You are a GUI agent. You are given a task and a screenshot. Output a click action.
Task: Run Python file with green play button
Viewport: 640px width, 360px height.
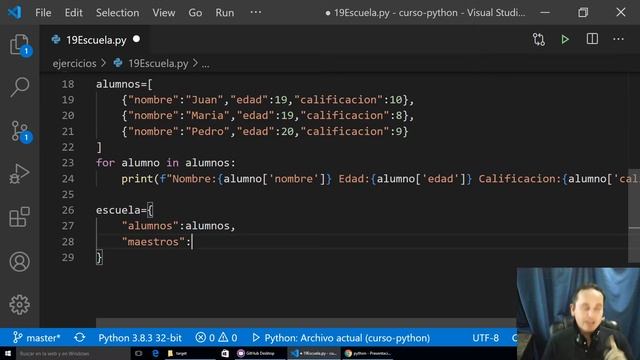click(x=565, y=40)
